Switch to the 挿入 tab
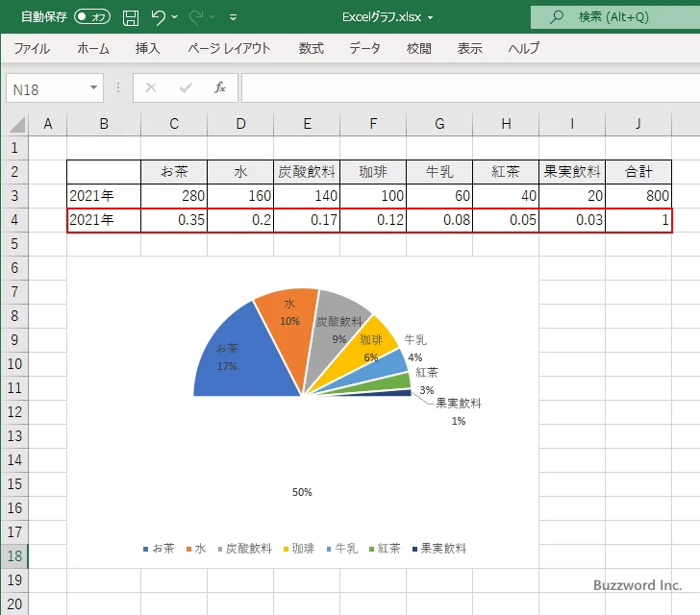The width and height of the screenshot is (700, 615). click(148, 48)
